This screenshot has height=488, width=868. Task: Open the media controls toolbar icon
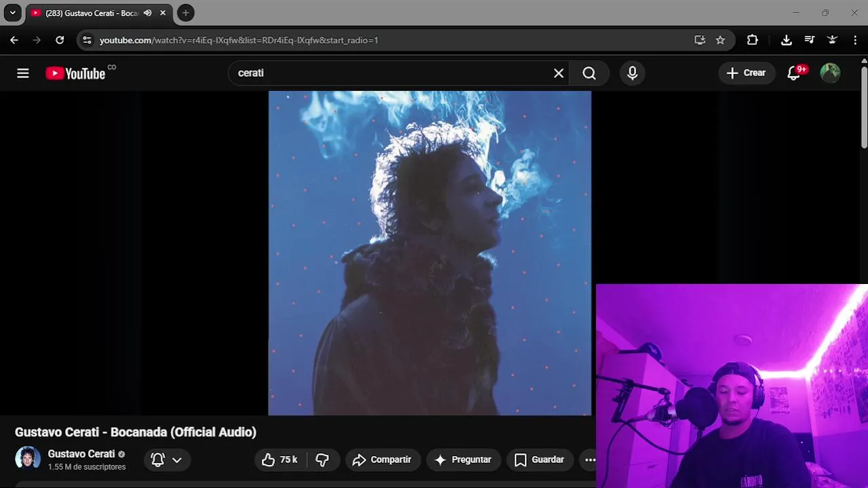click(x=809, y=40)
